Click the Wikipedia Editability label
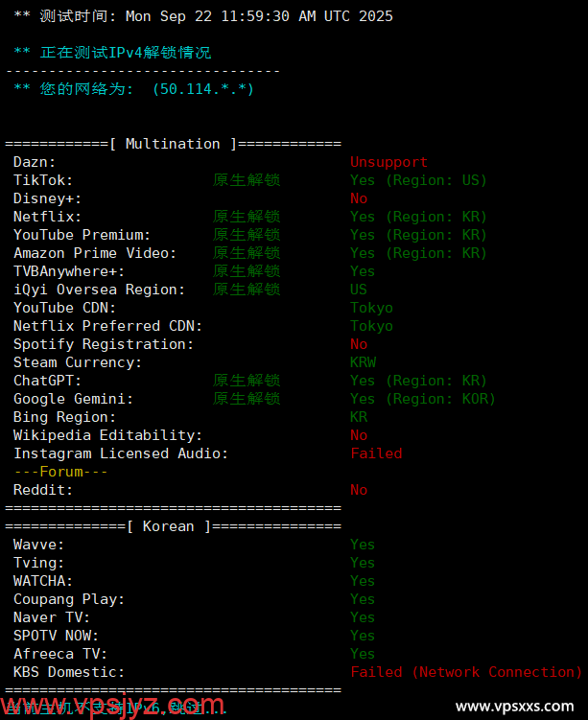The height and width of the screenshot is (720, 588). tap(108, 435)
